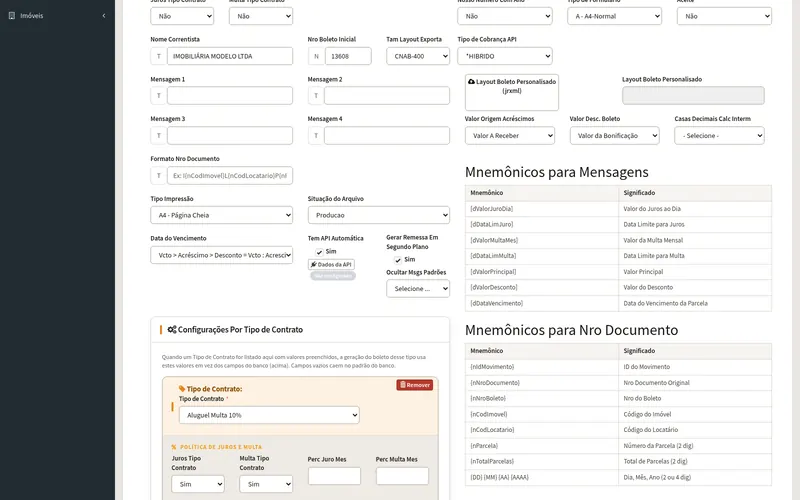This screenshot has height=500, width=800.
Task: Open the Data do Vencimento dropdown
Action: (x=221, y=255)
